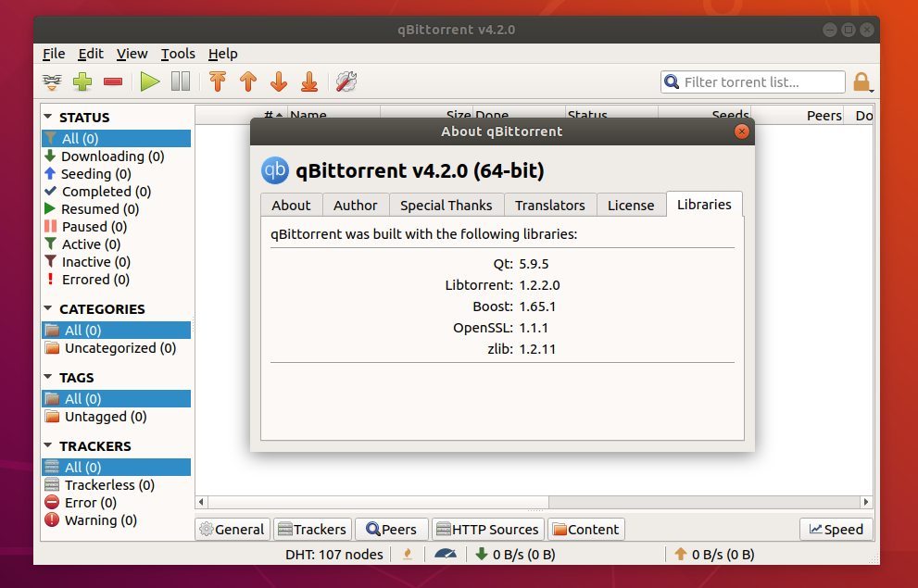The width and height of the screenshot is (918, 588).
Task: Open the Translators tab
Action: (x=549, y=206)
